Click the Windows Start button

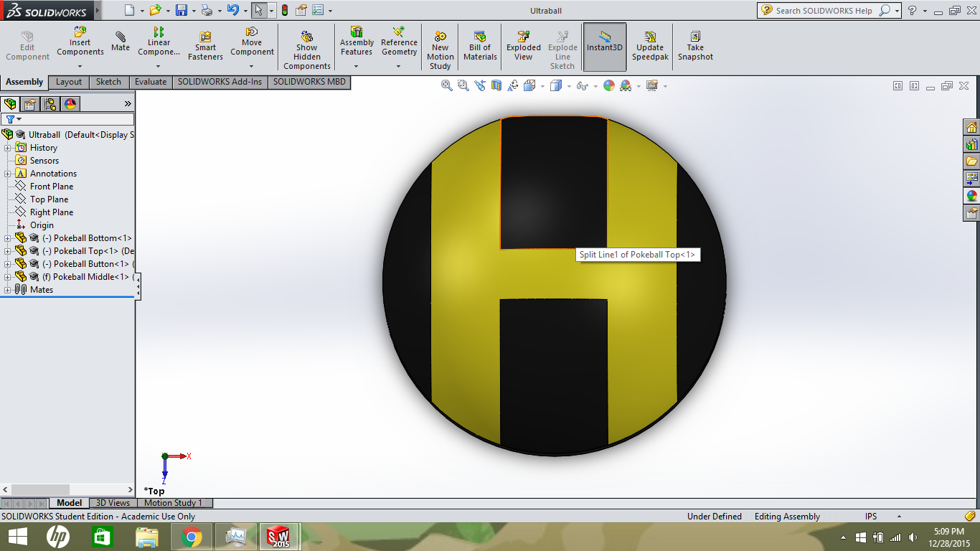point(18,537)
